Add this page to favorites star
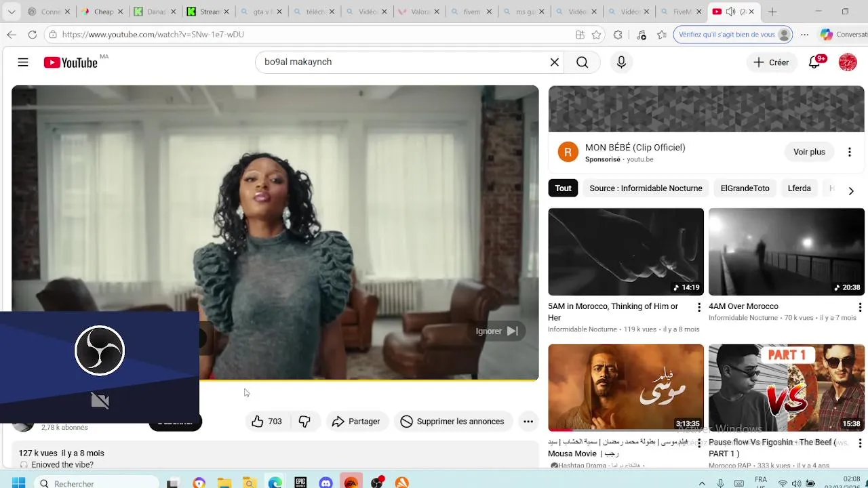Image resolution: width=868 pixels, height=488 pixels. [x=596, y=35]
